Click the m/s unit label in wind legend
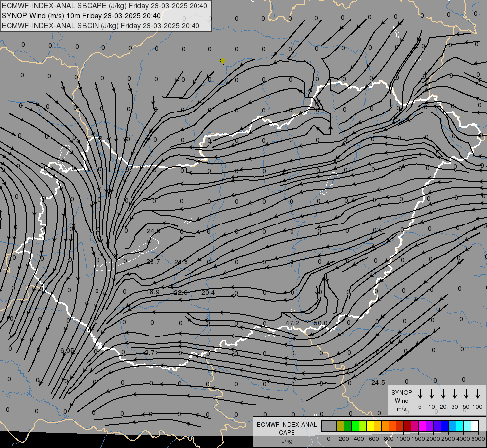 pos(401,409)
